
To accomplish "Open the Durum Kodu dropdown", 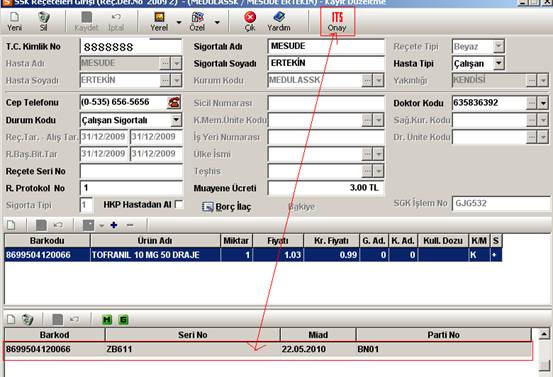I will pos(176,120).
